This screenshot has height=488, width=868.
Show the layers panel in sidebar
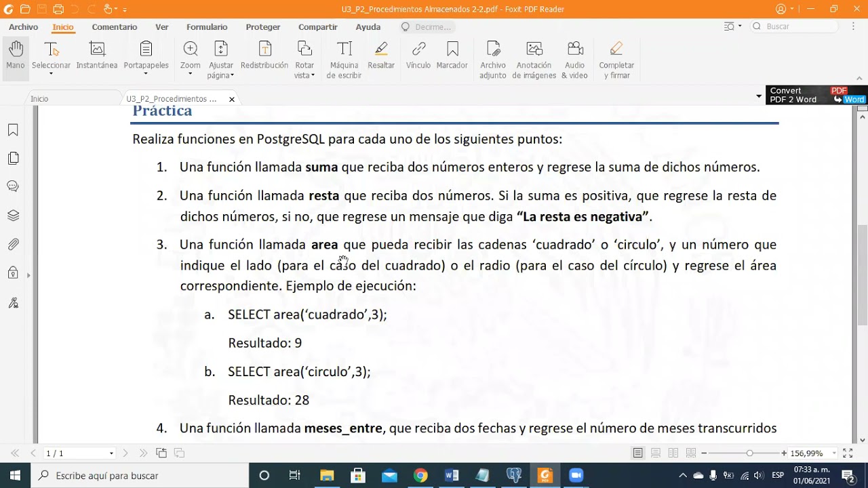click(13, 216)
